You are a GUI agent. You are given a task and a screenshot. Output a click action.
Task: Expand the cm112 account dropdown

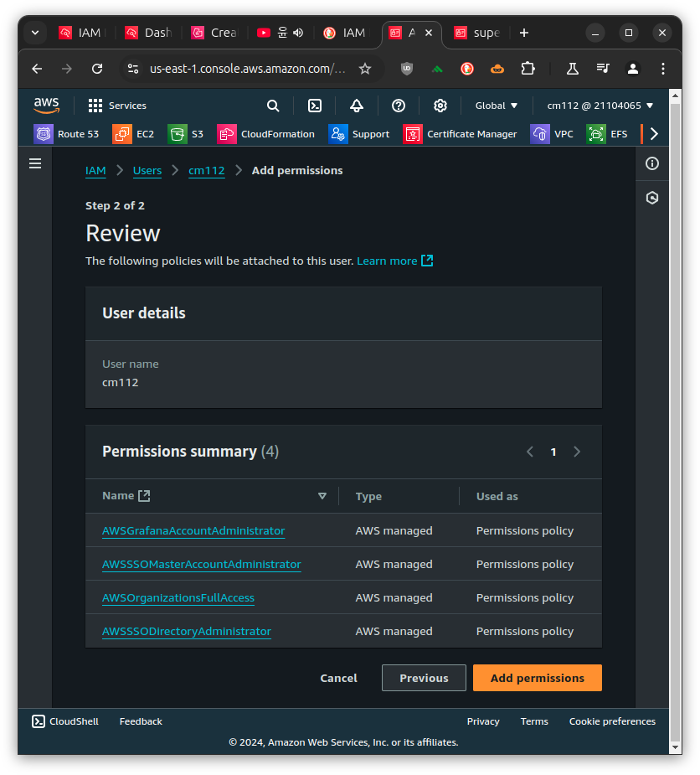click(600, 106)
